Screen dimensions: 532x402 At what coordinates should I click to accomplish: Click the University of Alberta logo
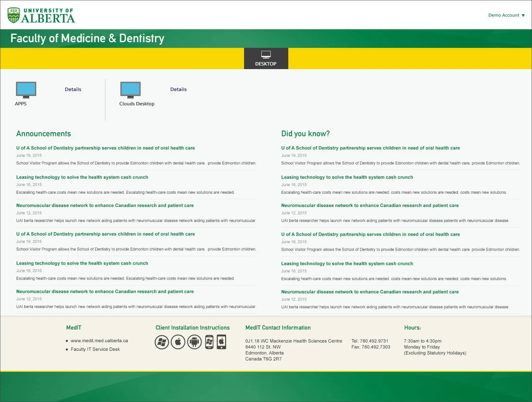41,15
